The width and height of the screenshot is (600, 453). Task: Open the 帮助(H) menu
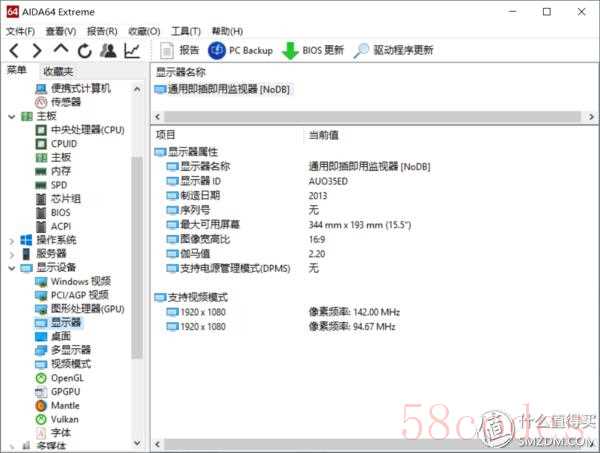pyautogui.click(x=227, y=31)
